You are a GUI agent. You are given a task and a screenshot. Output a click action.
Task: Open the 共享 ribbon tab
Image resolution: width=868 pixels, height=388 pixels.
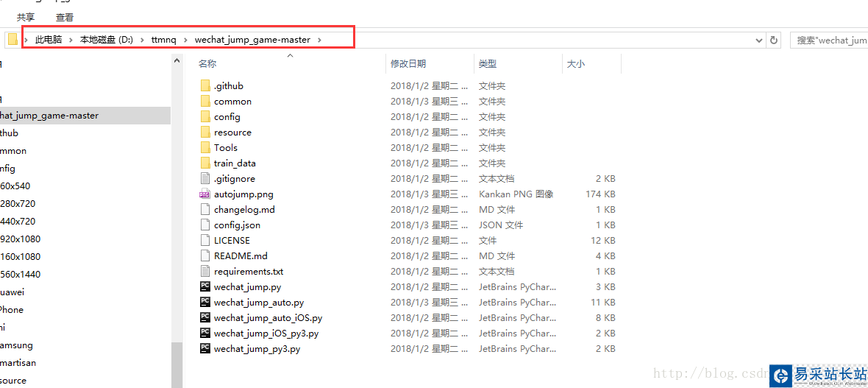click(26, 18)
